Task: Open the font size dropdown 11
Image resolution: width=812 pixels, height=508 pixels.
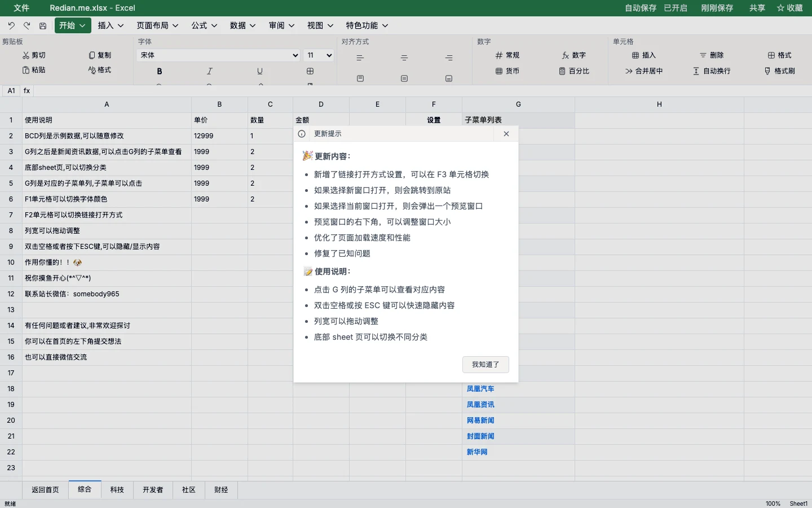Action: coord(319,55)
